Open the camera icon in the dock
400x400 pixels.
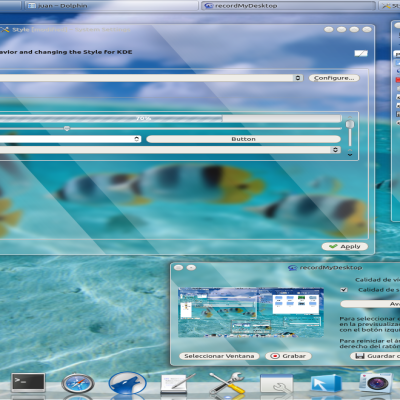pos(376,383)
